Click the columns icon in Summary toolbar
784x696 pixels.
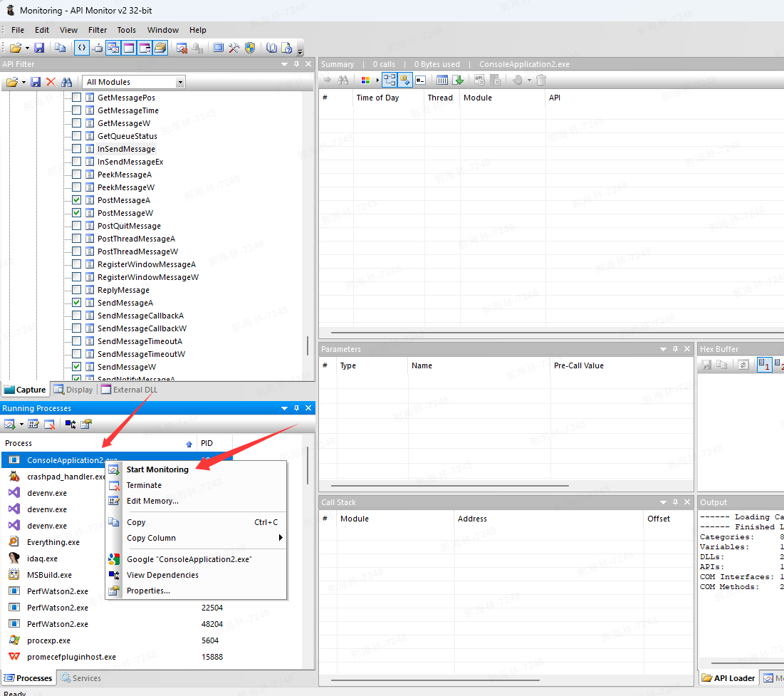tap(442, 80)
